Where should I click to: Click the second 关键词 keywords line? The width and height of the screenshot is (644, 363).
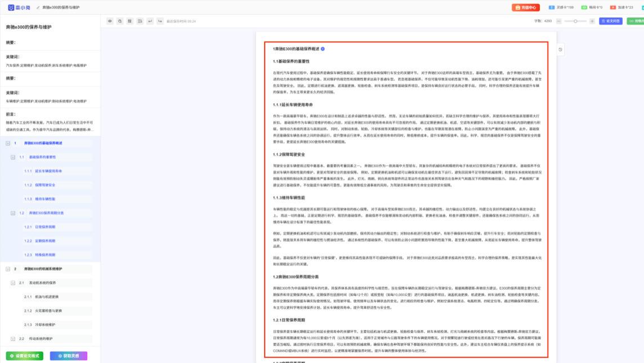(x=46, y=101)
